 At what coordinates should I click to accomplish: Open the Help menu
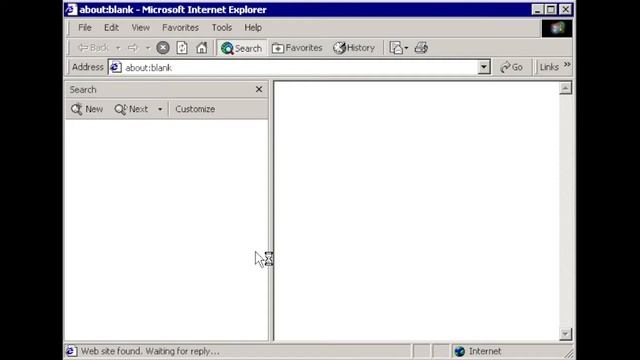point(253,28)
